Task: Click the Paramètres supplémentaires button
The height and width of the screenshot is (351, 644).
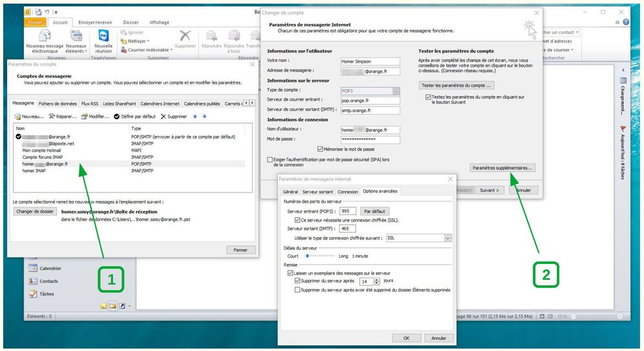Action: [x=503, y=167]
